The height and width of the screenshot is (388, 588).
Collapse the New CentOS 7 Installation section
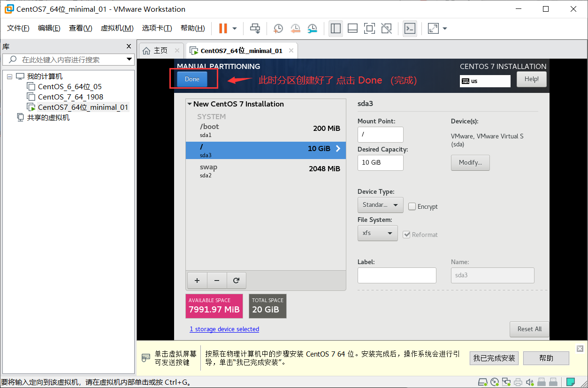190,104
